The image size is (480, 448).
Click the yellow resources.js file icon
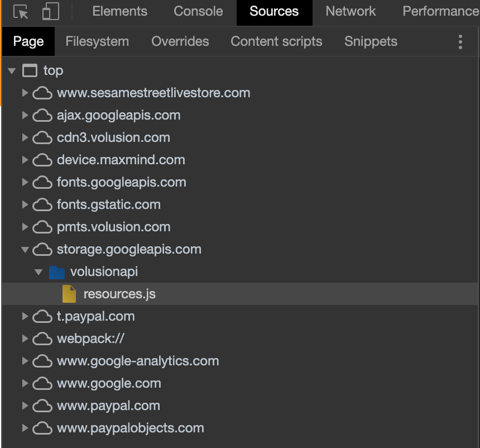(69, 294)
